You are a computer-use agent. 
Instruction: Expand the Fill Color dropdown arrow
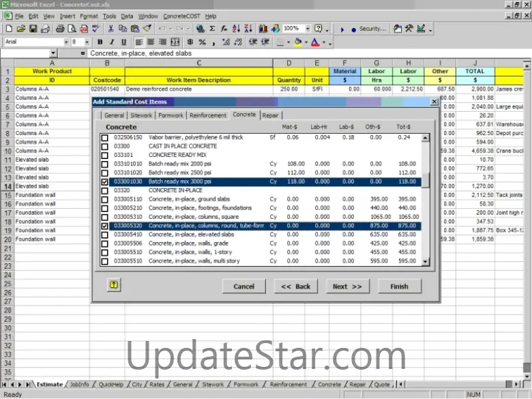coord(306,42)
